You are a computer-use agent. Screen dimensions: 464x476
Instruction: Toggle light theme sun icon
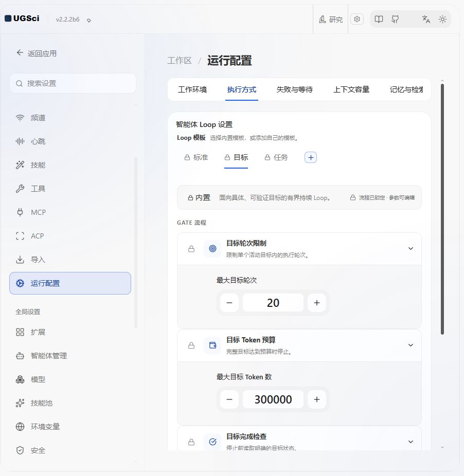point(442,20)
